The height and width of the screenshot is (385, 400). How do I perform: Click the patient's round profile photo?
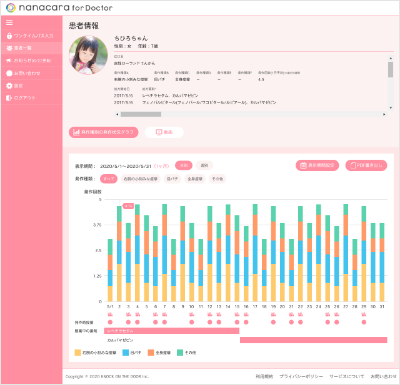tap(88, 55)
